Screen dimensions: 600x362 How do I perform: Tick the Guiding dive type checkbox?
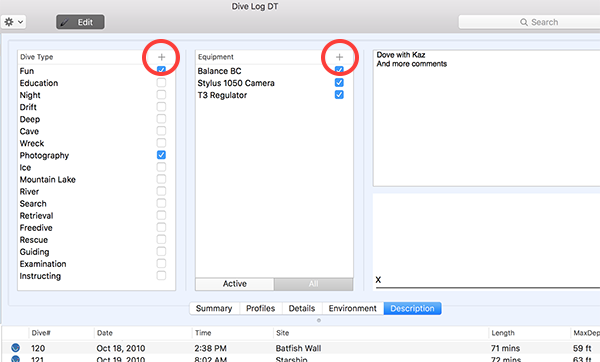coord(161,251)
